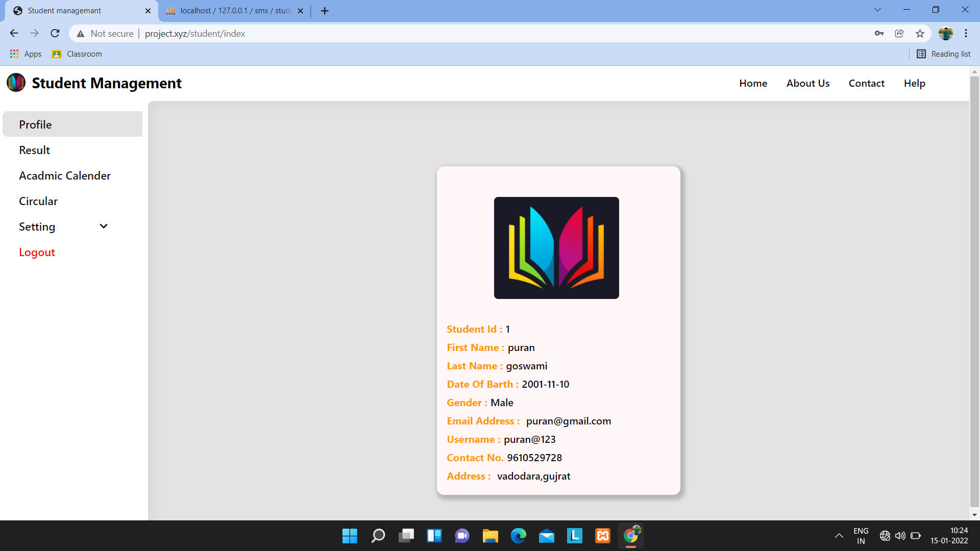
Task: Launch Microsoft Edge from the taskbar
Action: click(x=519, y=536)
